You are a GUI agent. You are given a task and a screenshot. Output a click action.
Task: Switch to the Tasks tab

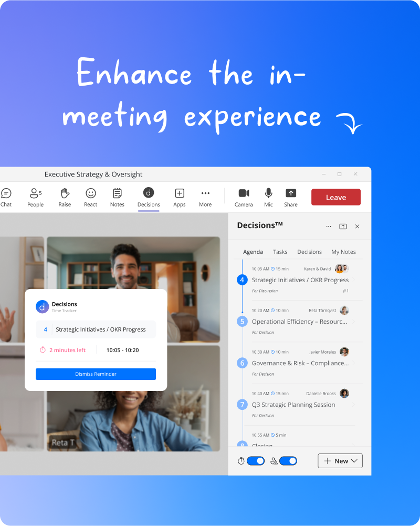pyautogui.click(x=280, y=252)
